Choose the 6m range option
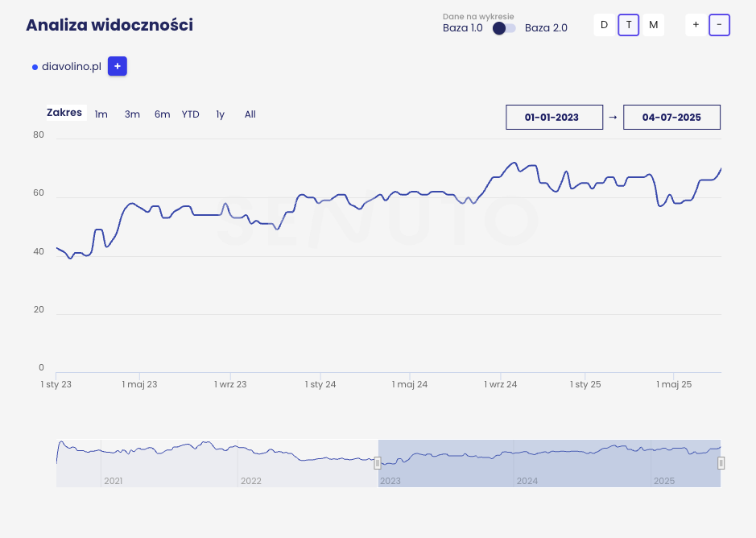Screen dimensions: 756x538 coord(162,114)
